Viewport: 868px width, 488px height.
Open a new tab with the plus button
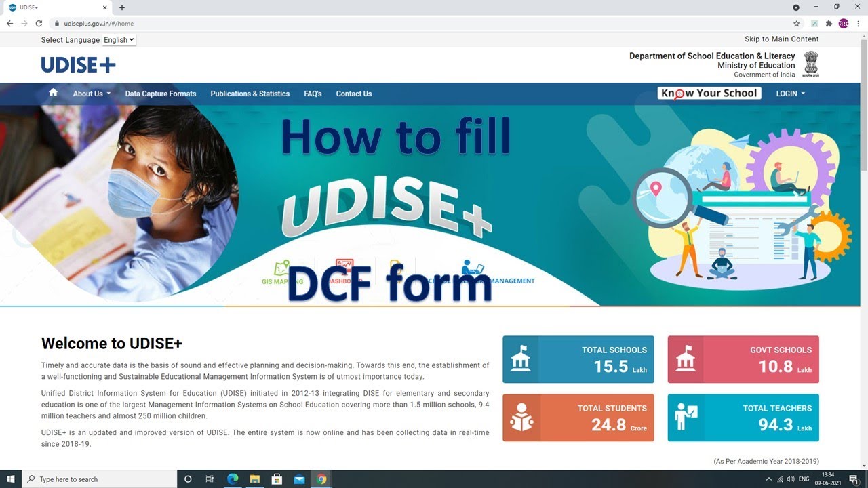122,7
